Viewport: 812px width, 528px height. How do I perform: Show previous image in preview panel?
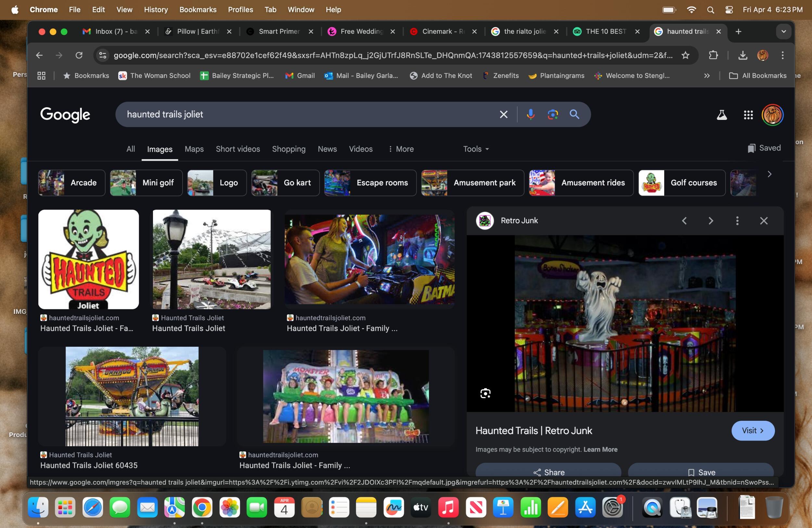pyautogui.click(x=684, y=221)
